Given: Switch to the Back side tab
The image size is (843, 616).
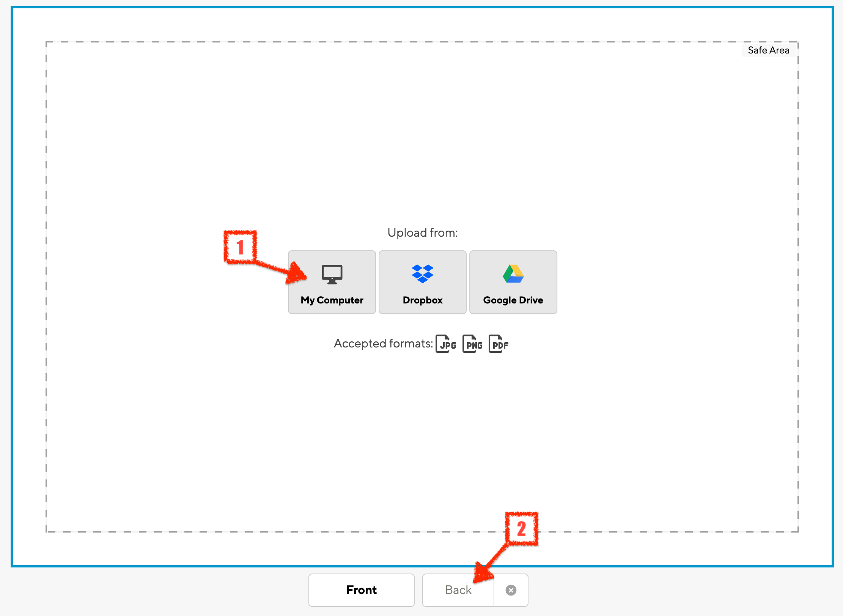Looking at the screenshot, I should pos(458,590).
